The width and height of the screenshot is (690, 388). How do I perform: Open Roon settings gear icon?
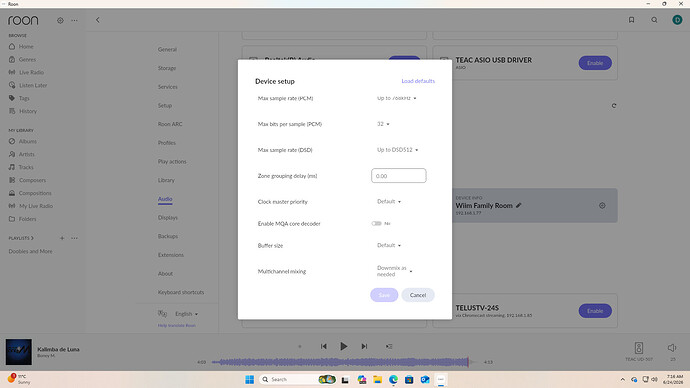coord(60,20)
